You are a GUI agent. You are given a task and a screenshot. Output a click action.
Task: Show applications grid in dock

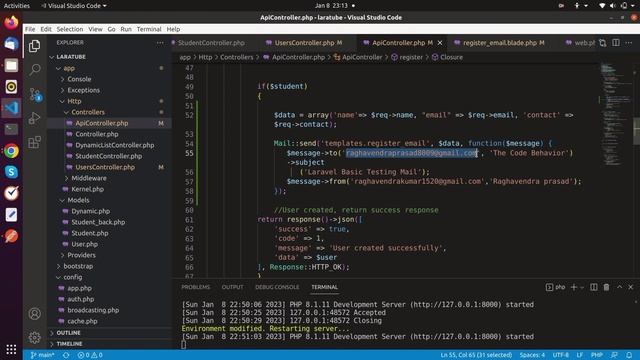[11, 349]
